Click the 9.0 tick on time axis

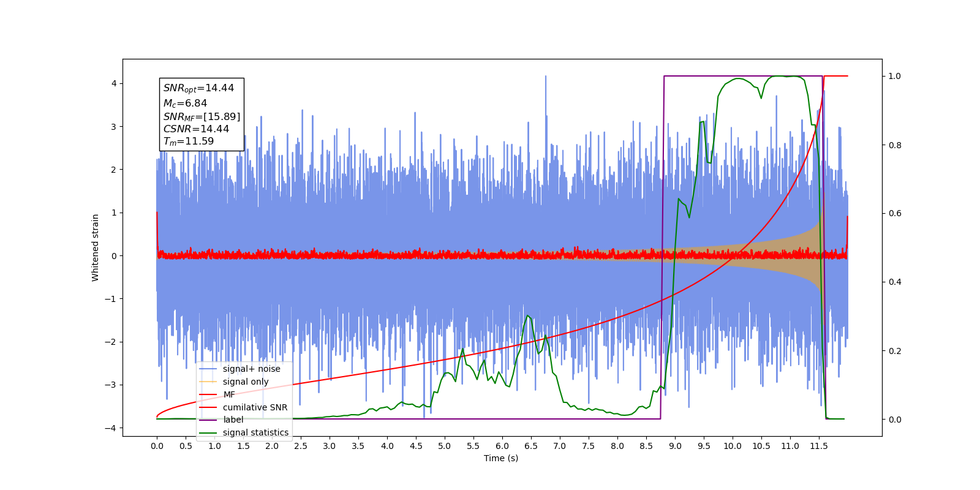click(x=675, y=446)
